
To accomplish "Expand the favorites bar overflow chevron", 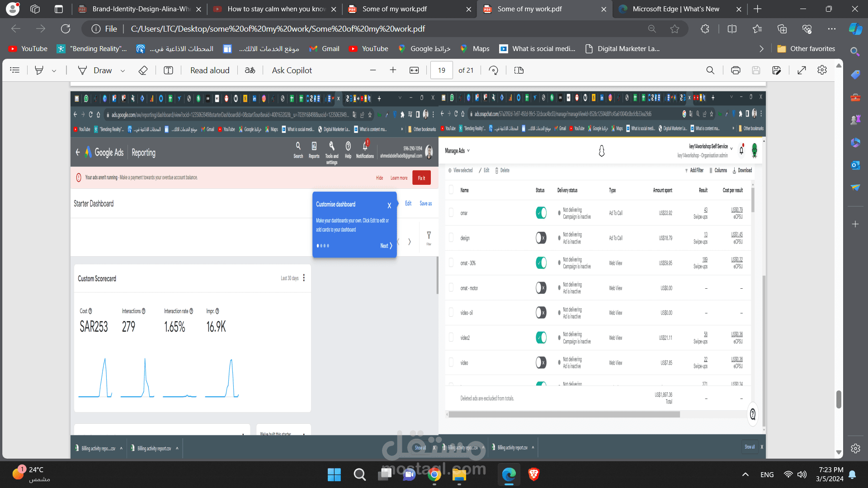I will (761, 49).
